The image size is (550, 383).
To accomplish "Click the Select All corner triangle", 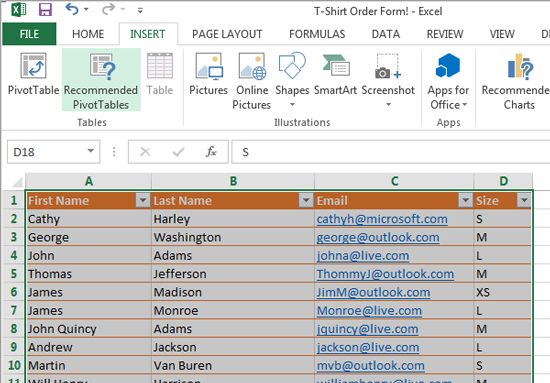I will 16,182.
